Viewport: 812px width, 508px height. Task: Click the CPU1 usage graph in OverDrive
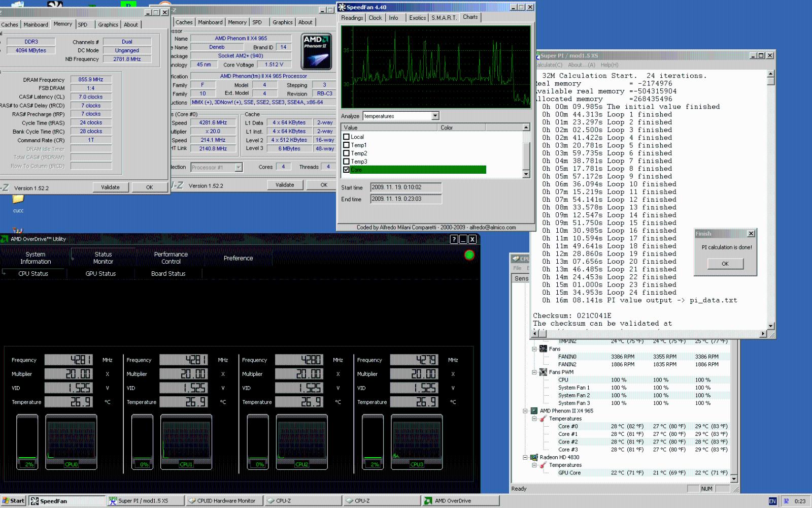click(186, 441)
